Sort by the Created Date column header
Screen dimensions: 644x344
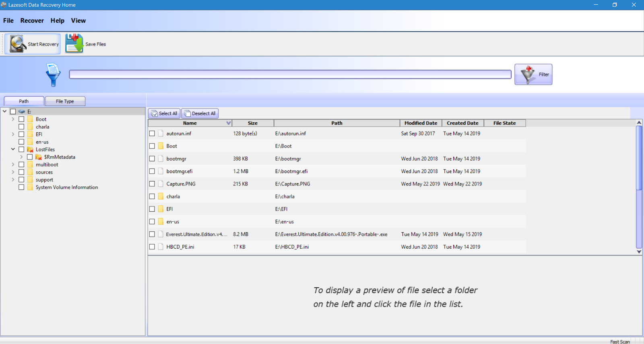coord(462,123)
